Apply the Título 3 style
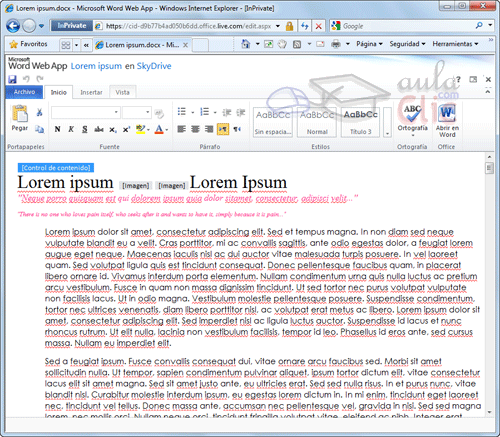This screenshot has height=437, width=500. 361,122
